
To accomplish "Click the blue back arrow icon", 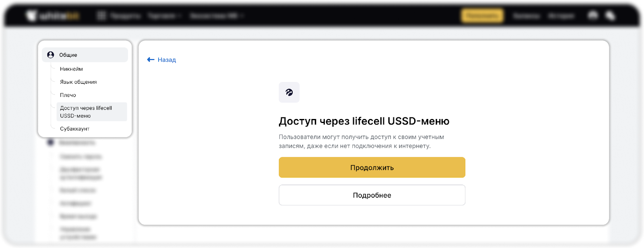I will coord(151,60).
